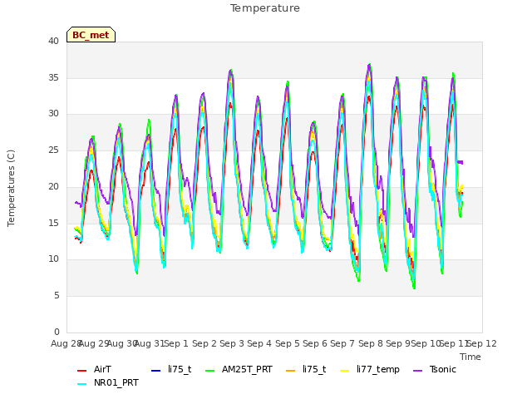Click the 20 y-axis tick label
This screenshot has width=532, height=399.
(53, 186)
